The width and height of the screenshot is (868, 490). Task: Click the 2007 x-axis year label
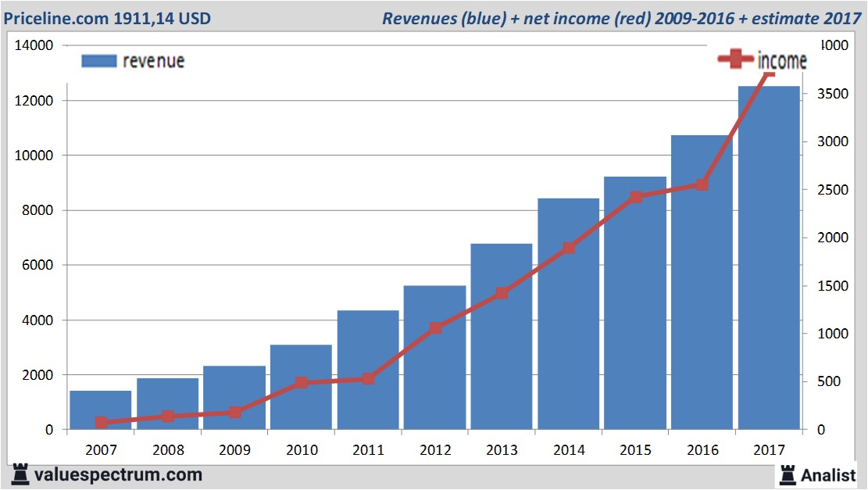coord(101,449)
